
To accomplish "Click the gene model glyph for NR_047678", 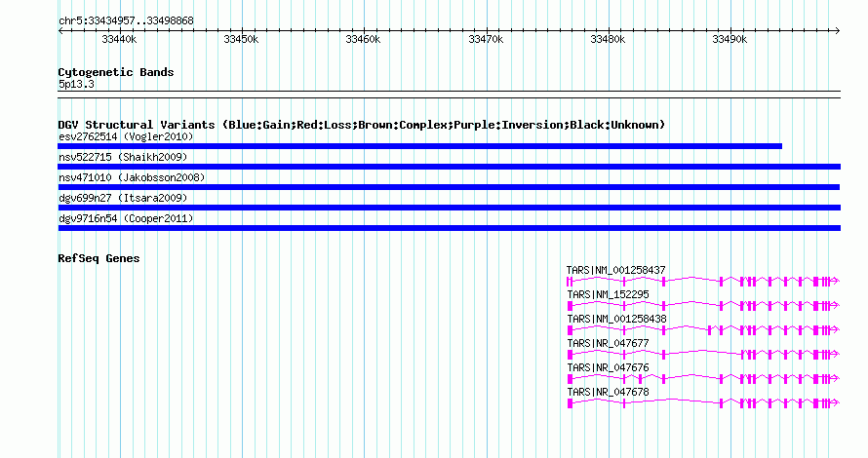I will tap(703, 403).
